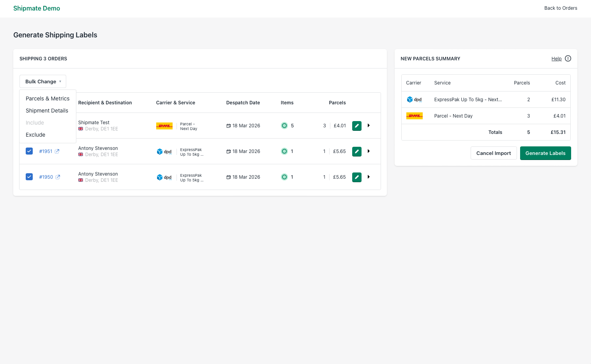Click the DPD logo in the parcels summary

click(414, 99)
